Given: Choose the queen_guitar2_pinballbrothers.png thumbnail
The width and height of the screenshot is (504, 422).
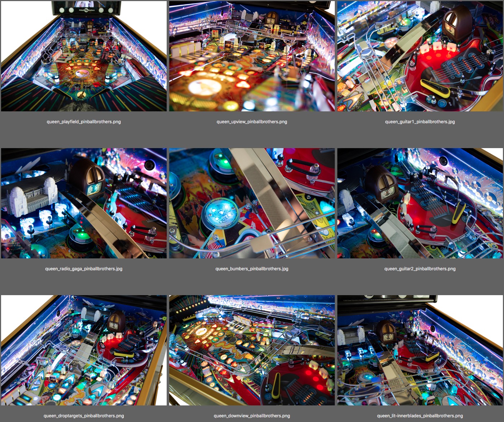Looking at the screenshot, I should pos(420,203).
